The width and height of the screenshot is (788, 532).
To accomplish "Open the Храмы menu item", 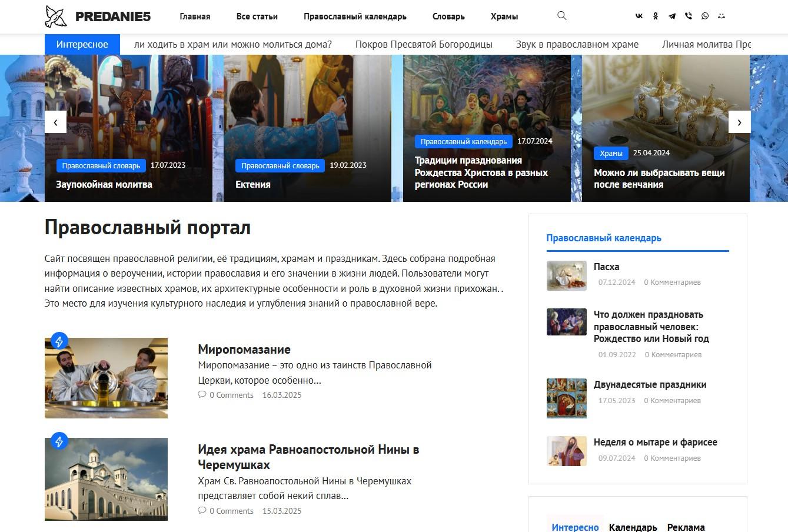I will [504, 16].
